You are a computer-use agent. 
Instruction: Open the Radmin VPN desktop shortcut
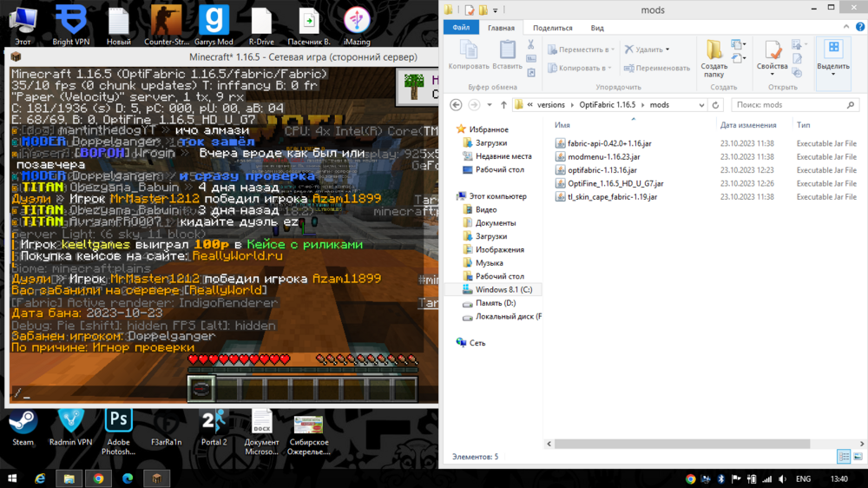click(71, 427)
